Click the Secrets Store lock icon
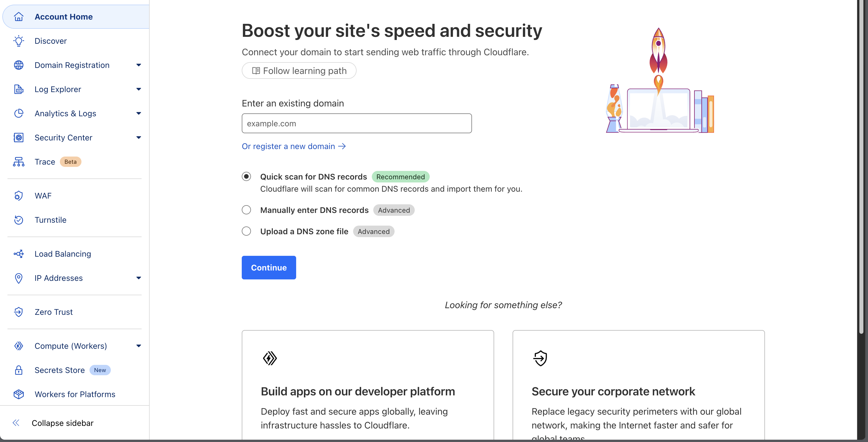 18,370
